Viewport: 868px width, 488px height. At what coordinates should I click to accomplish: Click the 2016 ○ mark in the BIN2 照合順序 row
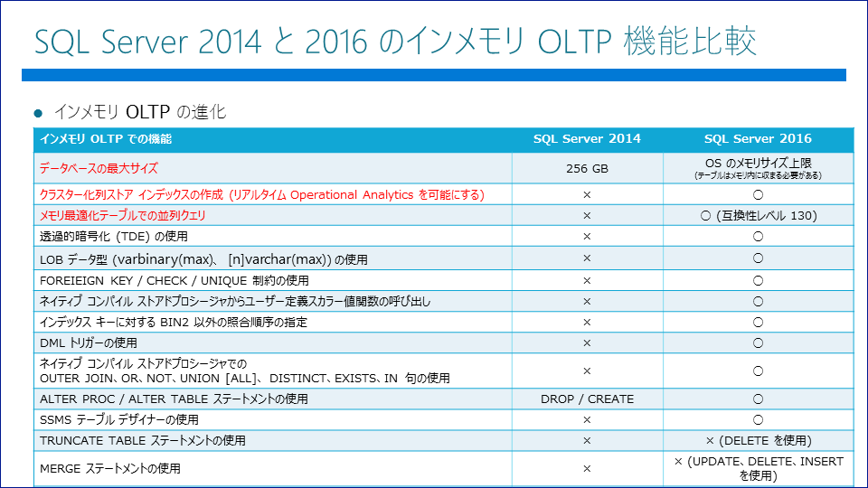(x=758, y=322)
